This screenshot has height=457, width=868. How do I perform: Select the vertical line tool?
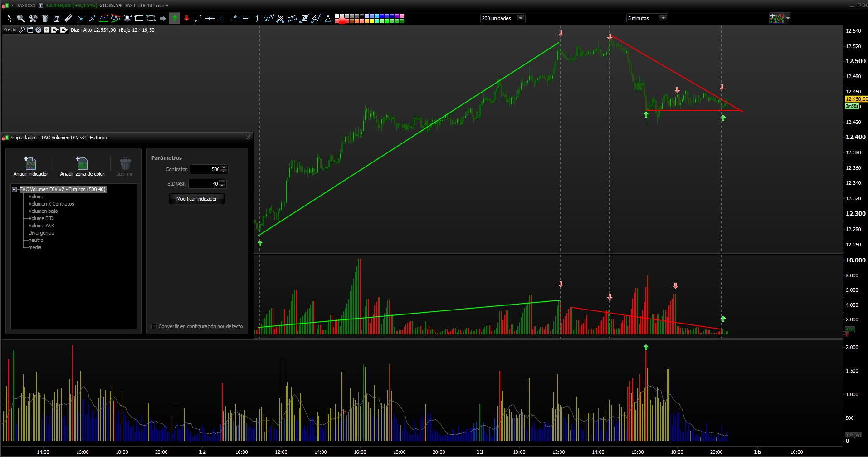[x=222, y=18]
